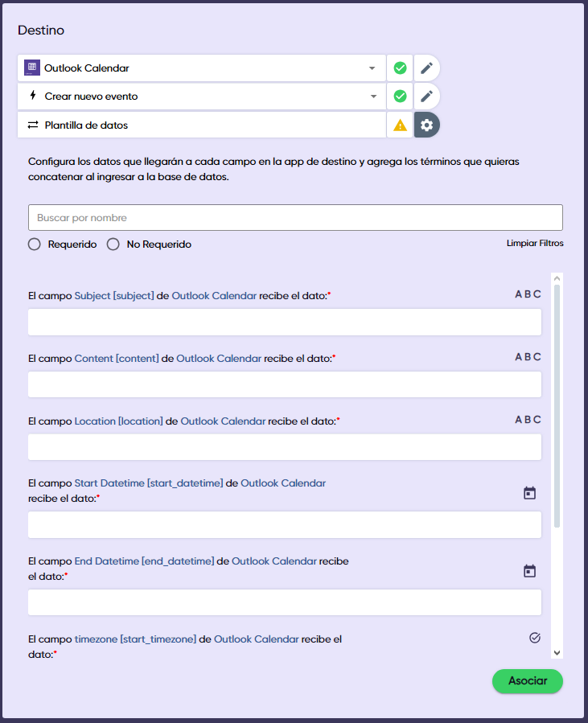
Task: Click the Buscar por nombre search box
Action: tap(295, 218)
